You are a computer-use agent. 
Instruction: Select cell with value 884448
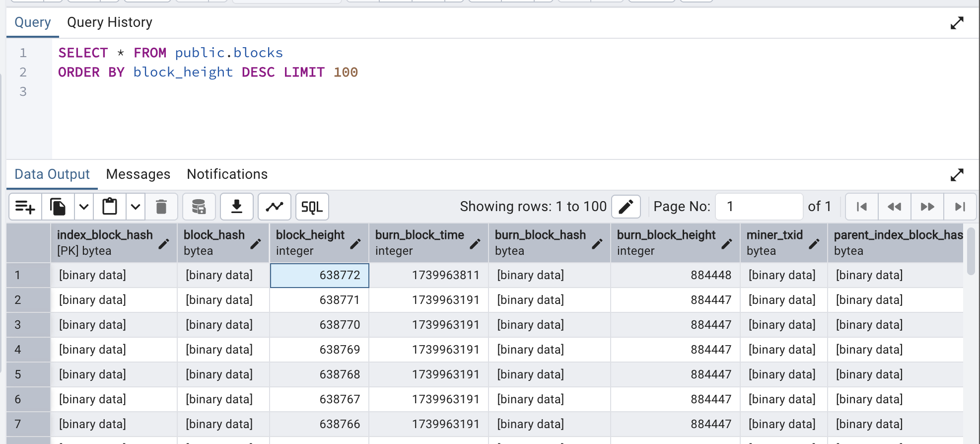[x=675, y=275]
